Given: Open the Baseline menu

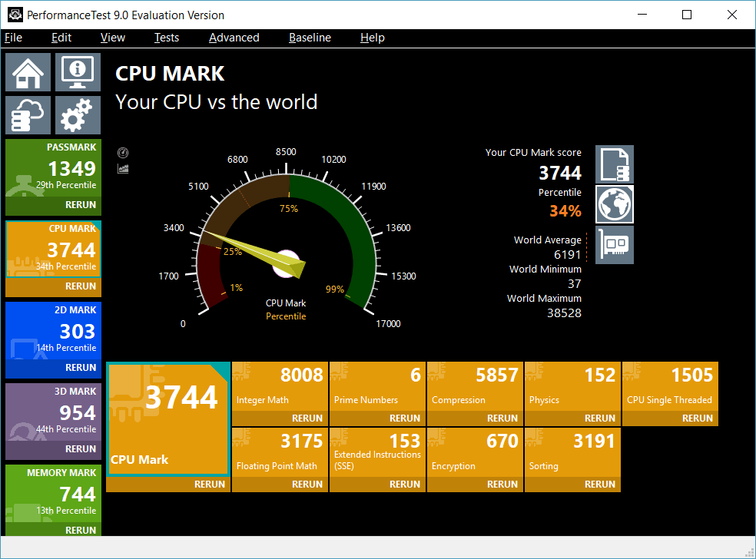Looking at the screenshot, I should point(310,38).
